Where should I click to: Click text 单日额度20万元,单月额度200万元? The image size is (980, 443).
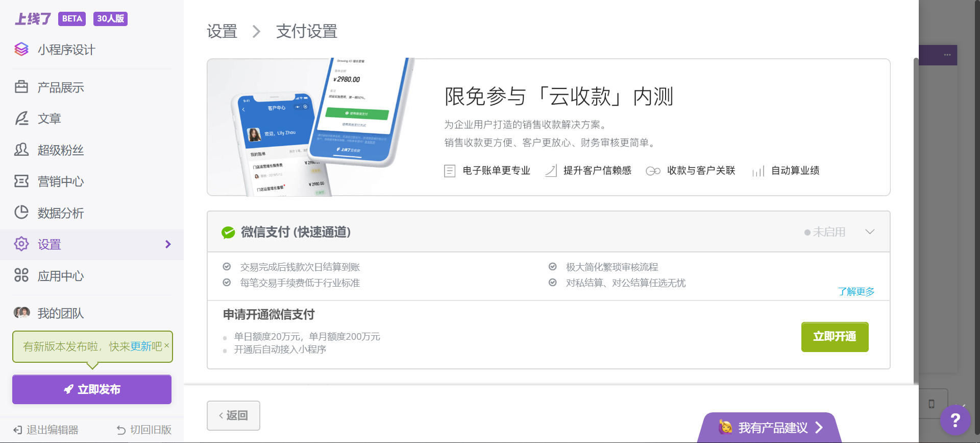pyautogui.click(x=307, y=337)
